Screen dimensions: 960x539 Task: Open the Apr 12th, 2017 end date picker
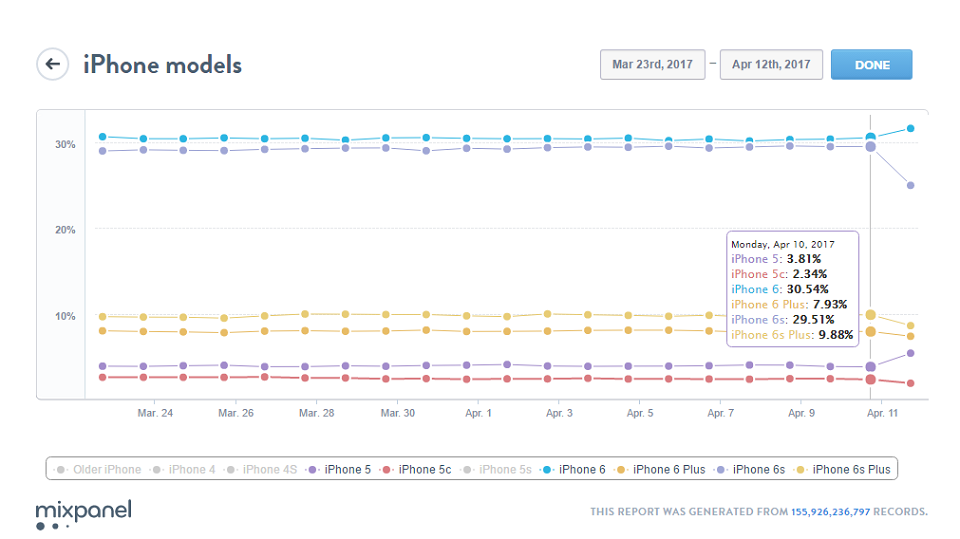[771, 64]
